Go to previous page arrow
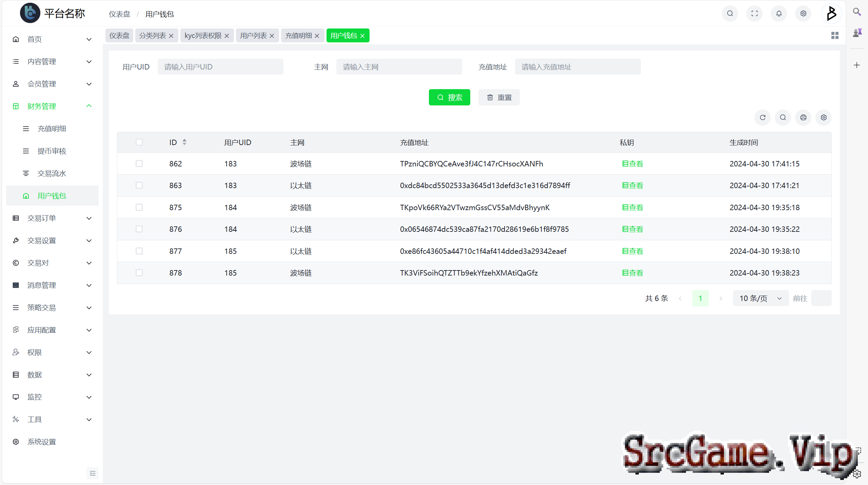The image size is (868, 485). tap(680, 299)
